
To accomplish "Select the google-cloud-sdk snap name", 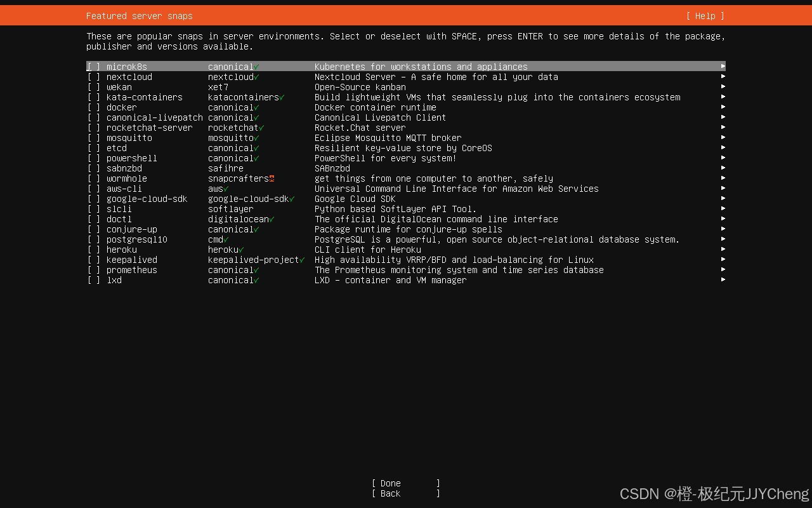I will (147, 199).
